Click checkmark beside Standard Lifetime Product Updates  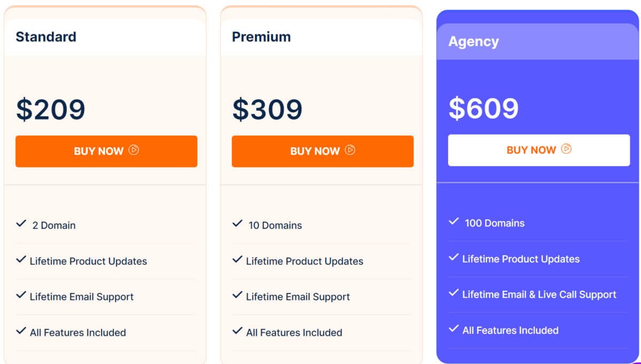tap(21, 260)
